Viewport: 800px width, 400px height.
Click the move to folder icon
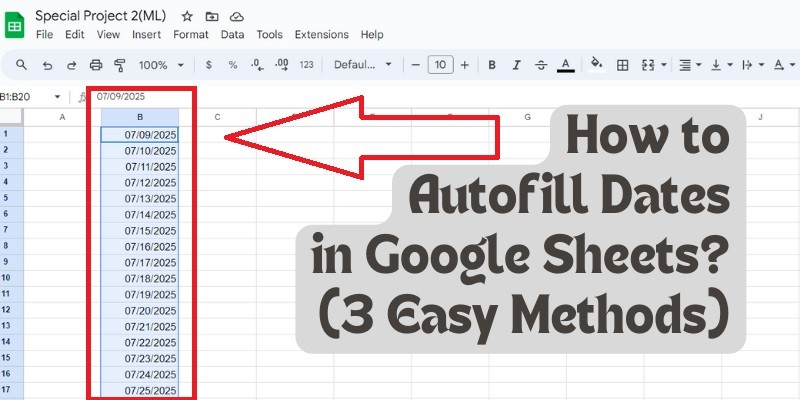pyautogui.click(x=212, y=17)
